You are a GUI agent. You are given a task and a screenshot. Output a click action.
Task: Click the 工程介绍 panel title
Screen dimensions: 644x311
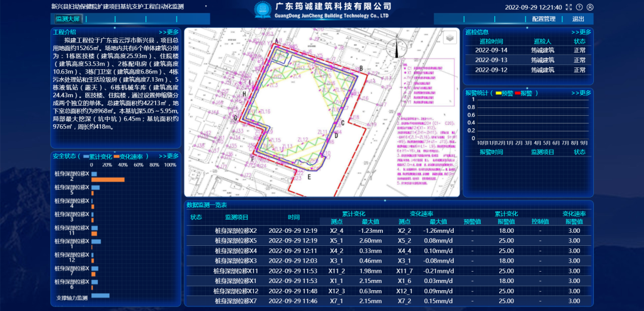coord(64,32)
